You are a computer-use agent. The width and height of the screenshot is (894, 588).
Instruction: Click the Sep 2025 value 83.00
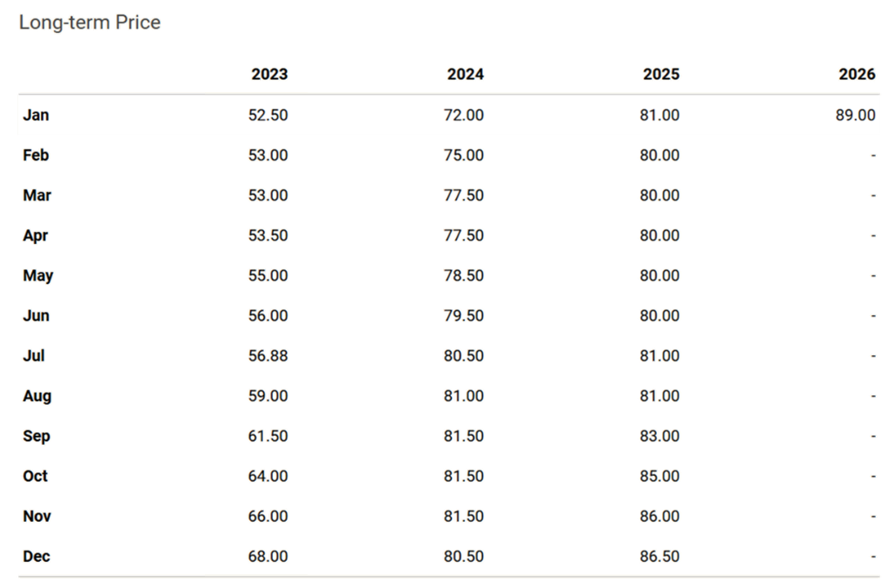tap(659, 436)
